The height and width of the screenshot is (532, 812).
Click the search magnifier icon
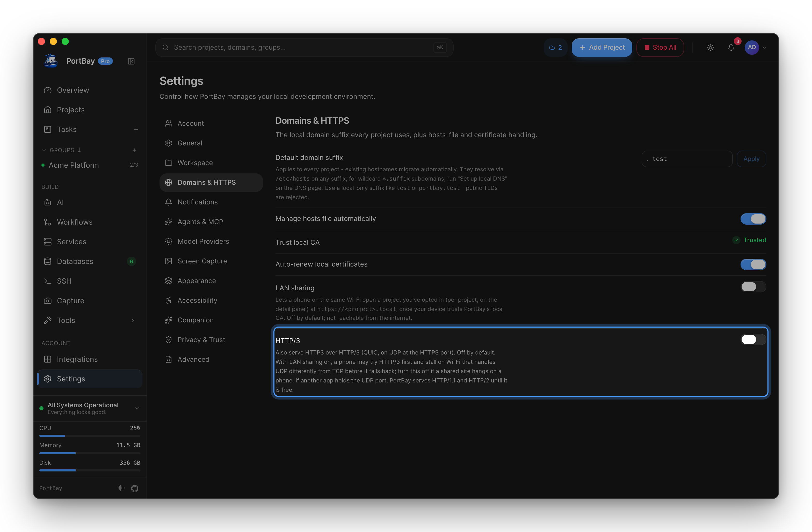click(165, 47)
